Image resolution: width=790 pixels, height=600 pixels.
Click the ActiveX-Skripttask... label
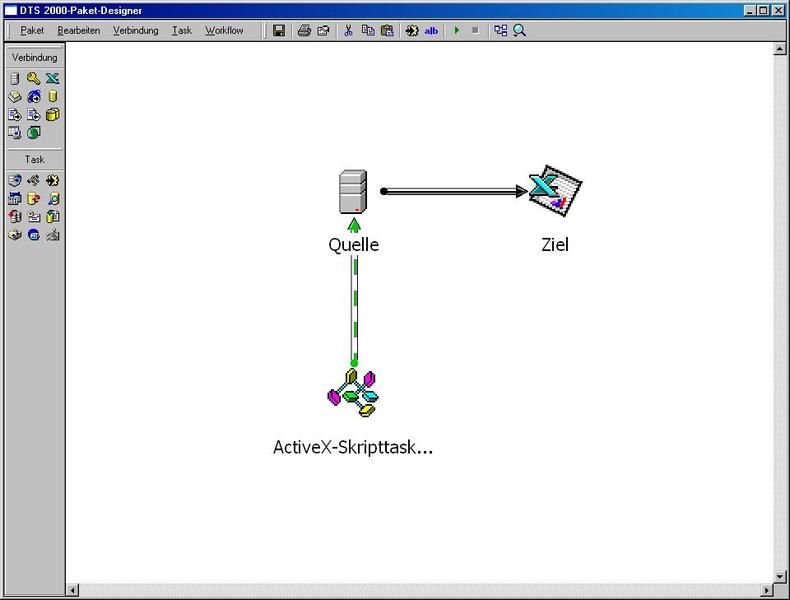click(353, 447)
